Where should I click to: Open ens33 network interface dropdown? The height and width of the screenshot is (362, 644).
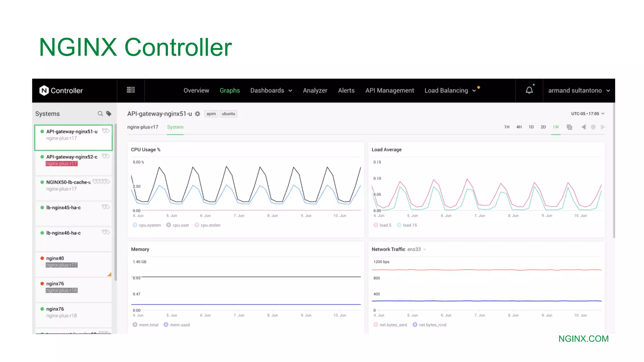[x=417, y=249]
